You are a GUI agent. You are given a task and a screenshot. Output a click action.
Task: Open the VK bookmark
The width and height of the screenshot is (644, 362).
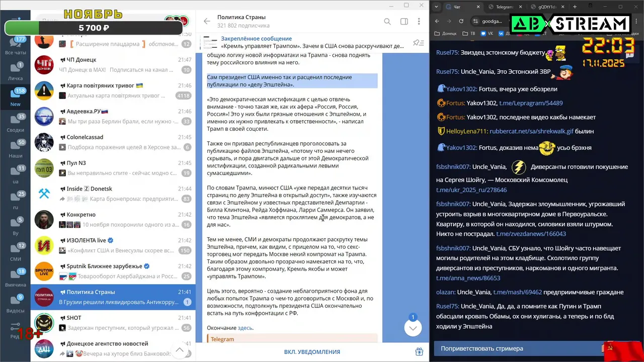pyautogui.click(x=487, y=34)
